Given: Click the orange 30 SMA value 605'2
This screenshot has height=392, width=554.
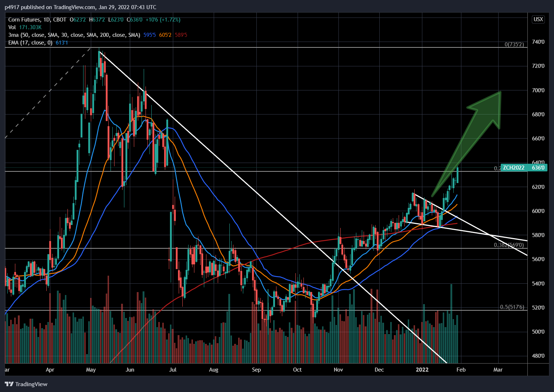Looking at the screenshot, I should 165,35.
